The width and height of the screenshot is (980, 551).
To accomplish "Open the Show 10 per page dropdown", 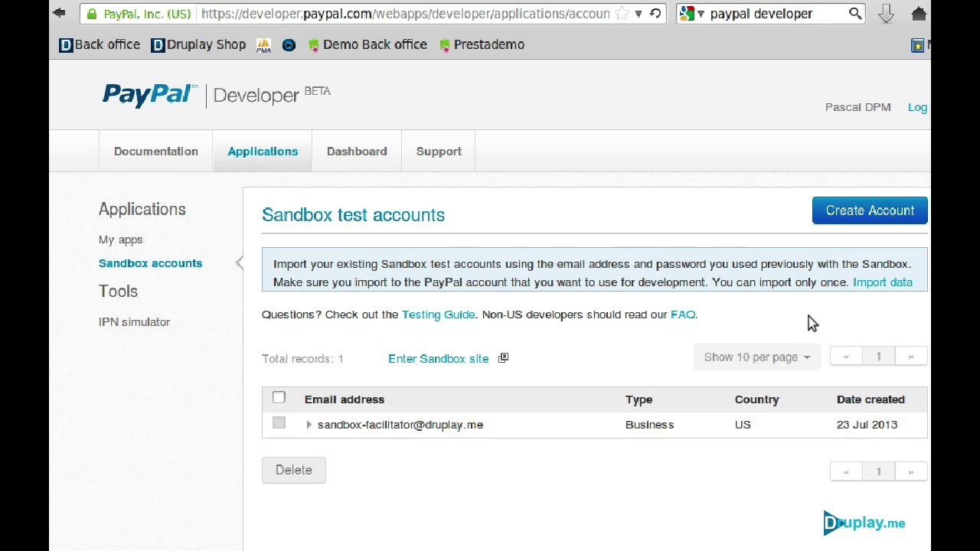I will (x=756, y=357).
